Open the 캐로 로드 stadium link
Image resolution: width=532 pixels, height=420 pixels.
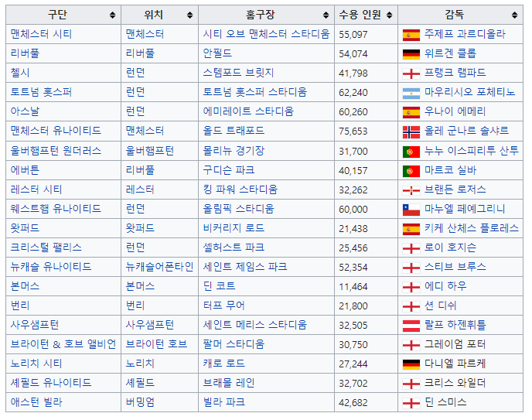(224, 364)
